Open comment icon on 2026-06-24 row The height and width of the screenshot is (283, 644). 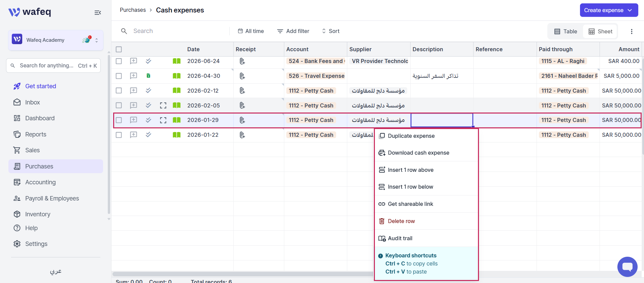pyautogui.click(x=133, y=61)
